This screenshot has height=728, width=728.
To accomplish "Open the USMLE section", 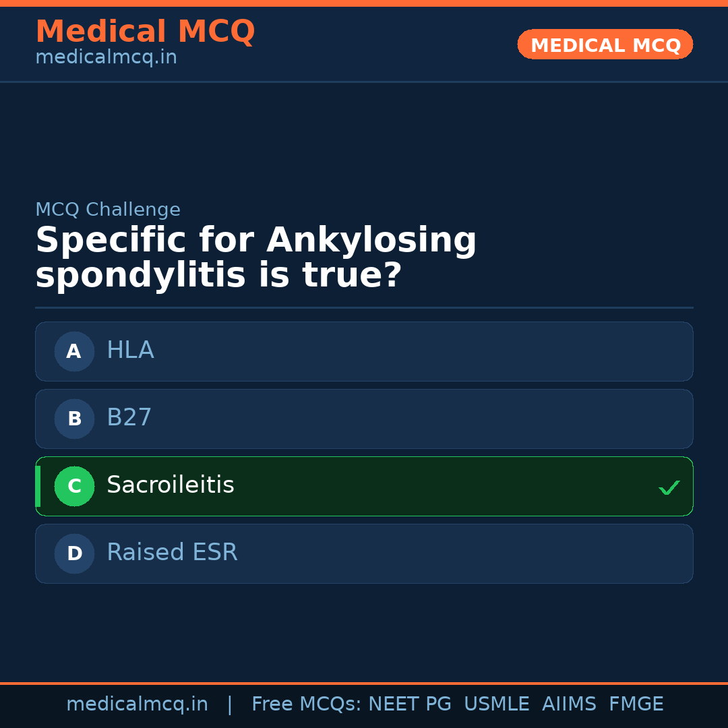I will pos(497,703).
